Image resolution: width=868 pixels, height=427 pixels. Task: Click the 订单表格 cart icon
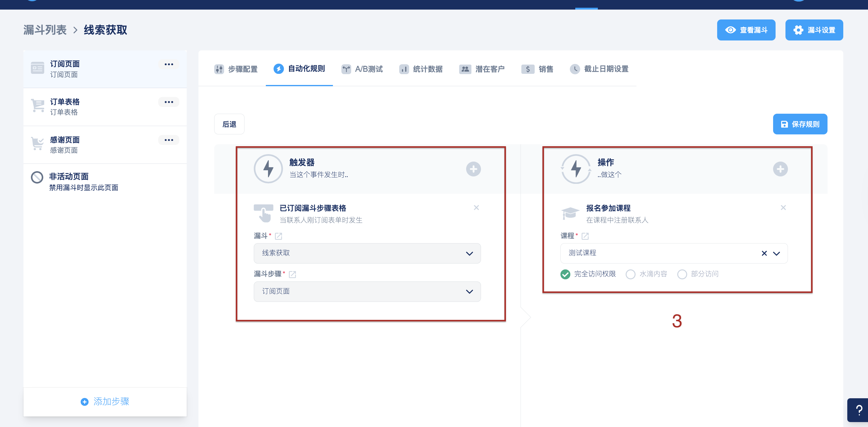click(37, 106)
